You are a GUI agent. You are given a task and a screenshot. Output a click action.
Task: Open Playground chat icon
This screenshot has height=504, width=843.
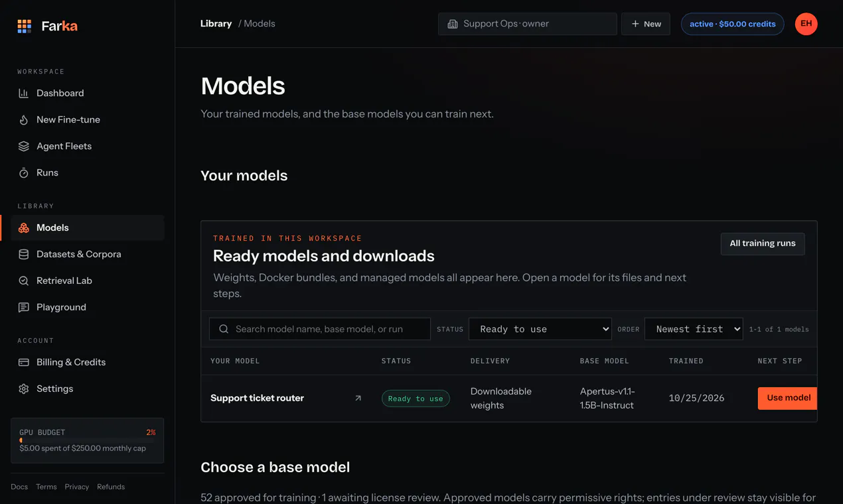point(24,308)
